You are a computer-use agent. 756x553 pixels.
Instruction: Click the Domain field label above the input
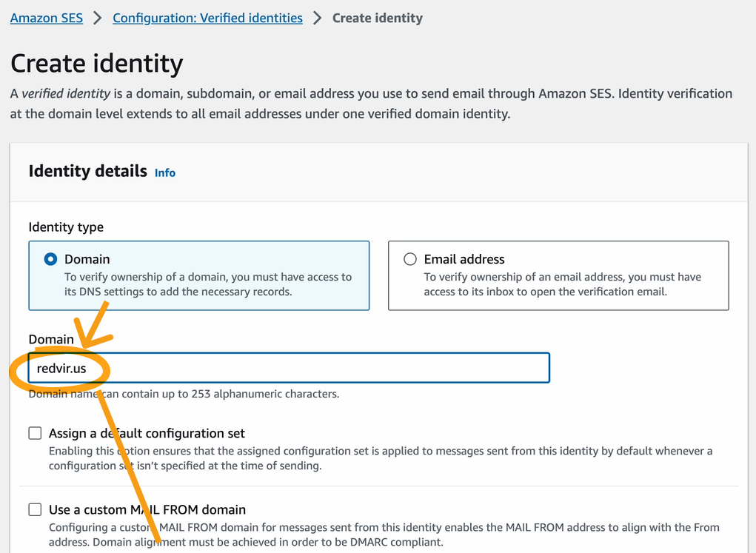pyautogui.click(x=51, y=339)
